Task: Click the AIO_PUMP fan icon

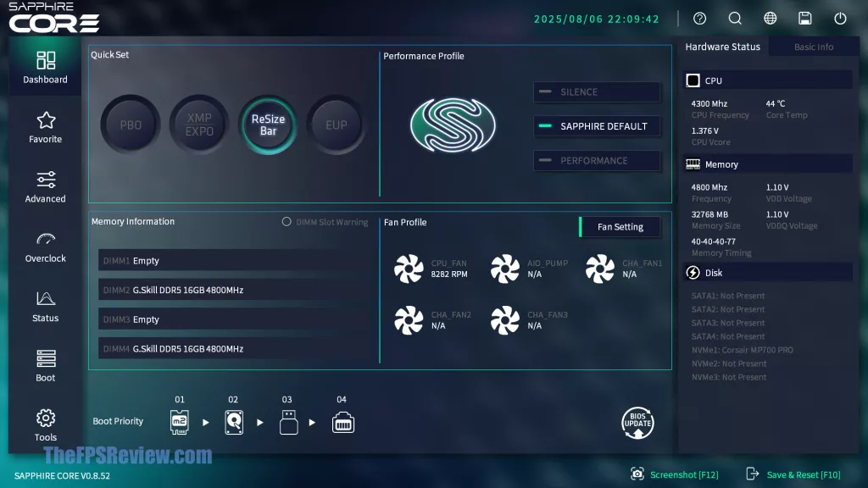Action: click(505, 269)
